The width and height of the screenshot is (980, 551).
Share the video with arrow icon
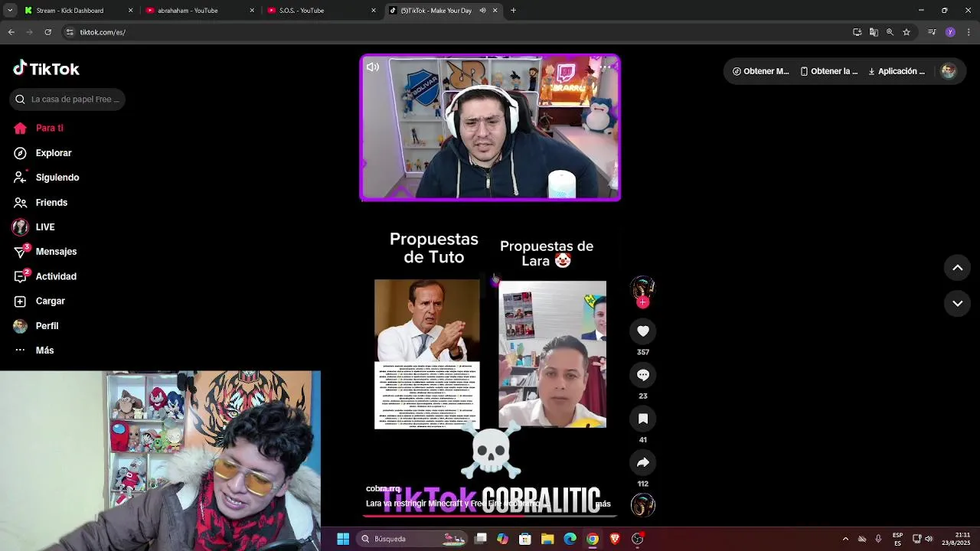click(643, 462)
